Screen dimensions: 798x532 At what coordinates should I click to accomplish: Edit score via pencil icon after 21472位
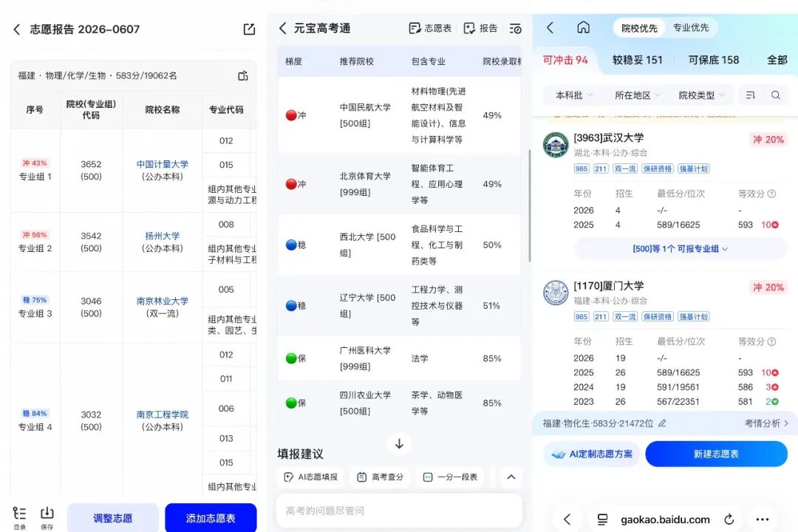(x=661, y=423)
